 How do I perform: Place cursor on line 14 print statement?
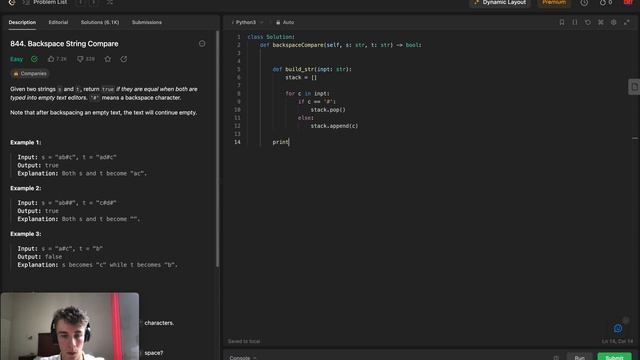[x=281, y=142]
